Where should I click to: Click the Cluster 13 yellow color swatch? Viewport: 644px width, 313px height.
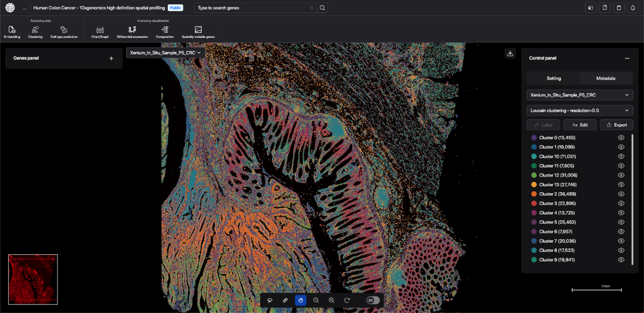534,185
